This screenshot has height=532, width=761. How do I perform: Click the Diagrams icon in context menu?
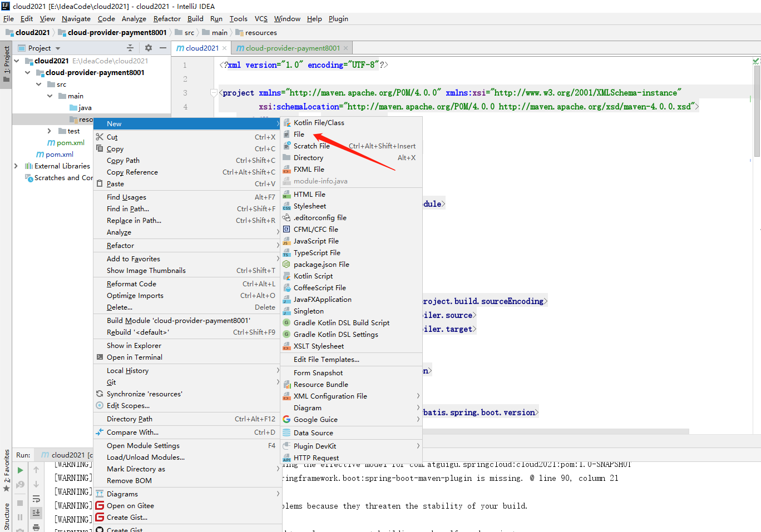pos(100,494)
